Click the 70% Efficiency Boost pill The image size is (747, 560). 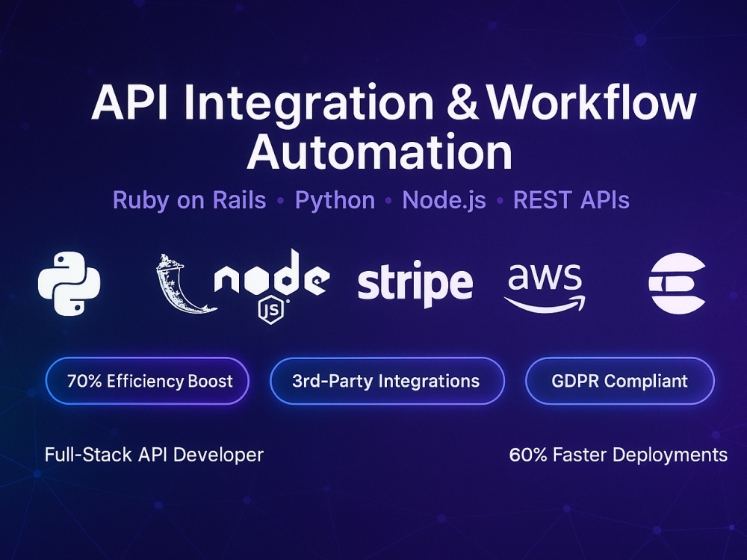[147, 381]
